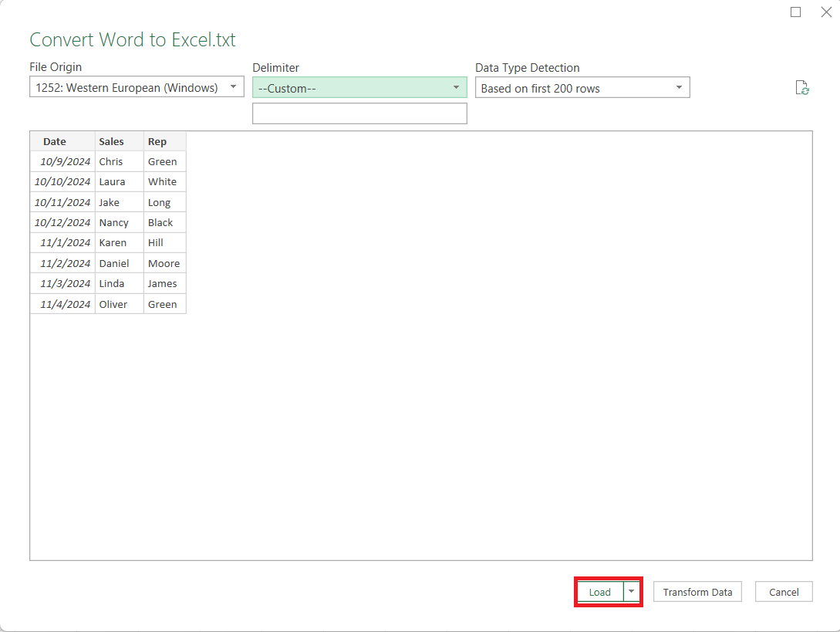Image resolution: width=840 pixels, height=632 pixels.
Task: Click the refresh preview file icon
Action: 802,88
